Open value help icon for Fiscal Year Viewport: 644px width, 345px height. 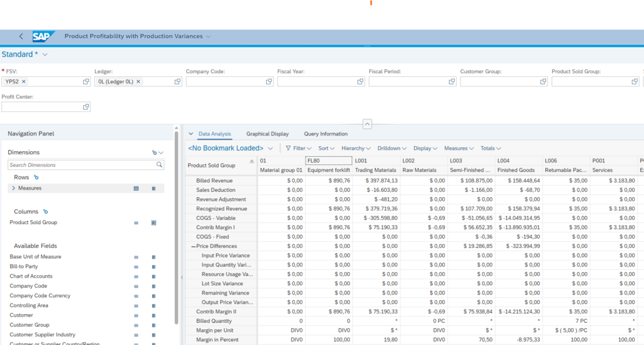(x=360, y=81)
